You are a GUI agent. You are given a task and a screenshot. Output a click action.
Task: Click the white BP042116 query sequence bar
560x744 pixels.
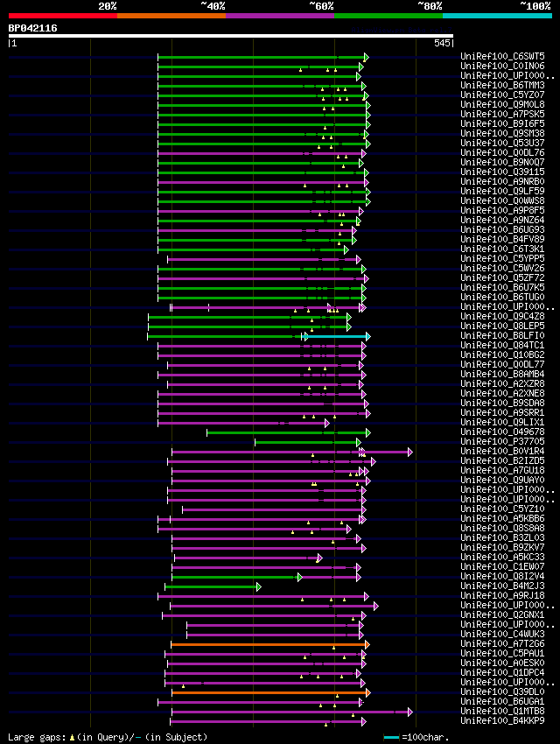(231, 36)
